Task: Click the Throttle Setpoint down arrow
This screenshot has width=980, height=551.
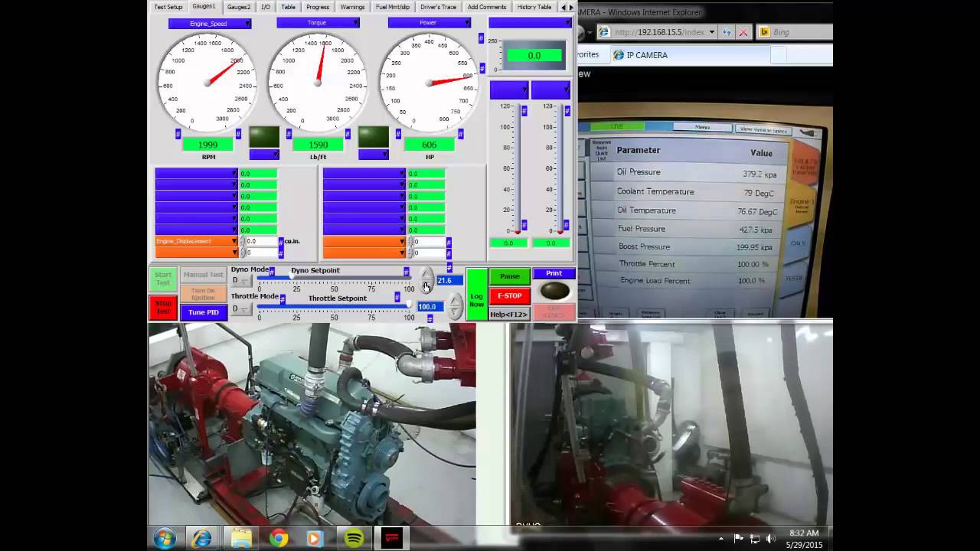Action: [455, 312]
